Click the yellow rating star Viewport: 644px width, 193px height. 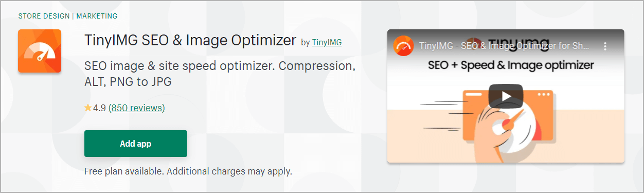coord(88,108)
